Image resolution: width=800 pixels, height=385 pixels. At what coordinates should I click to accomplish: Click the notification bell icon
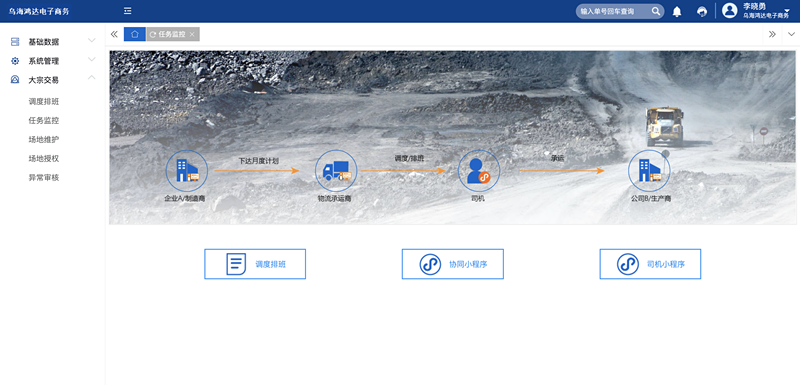pyautogui.click(x=677, y=11)
